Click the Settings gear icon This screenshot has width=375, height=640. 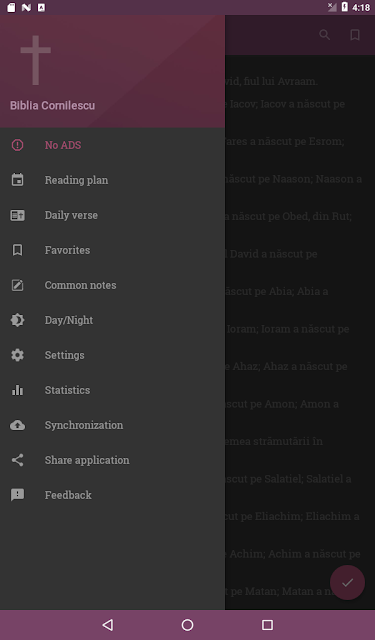coord(17,355)
